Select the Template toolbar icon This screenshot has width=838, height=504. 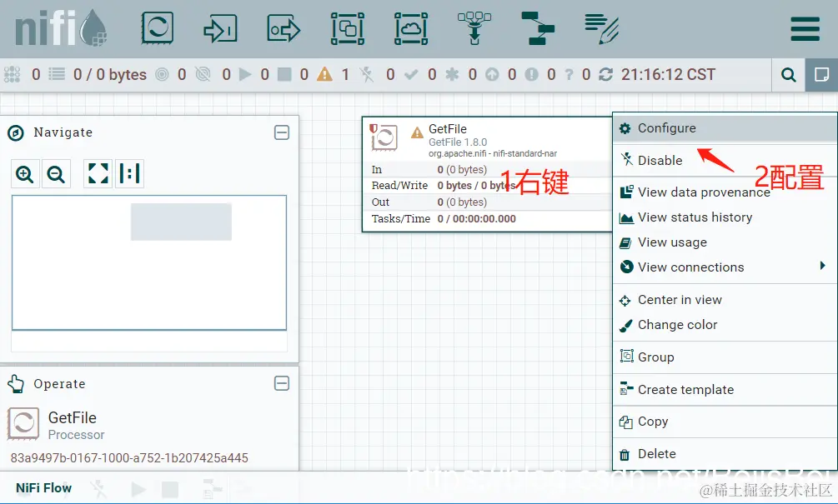(x=538, y=28)
